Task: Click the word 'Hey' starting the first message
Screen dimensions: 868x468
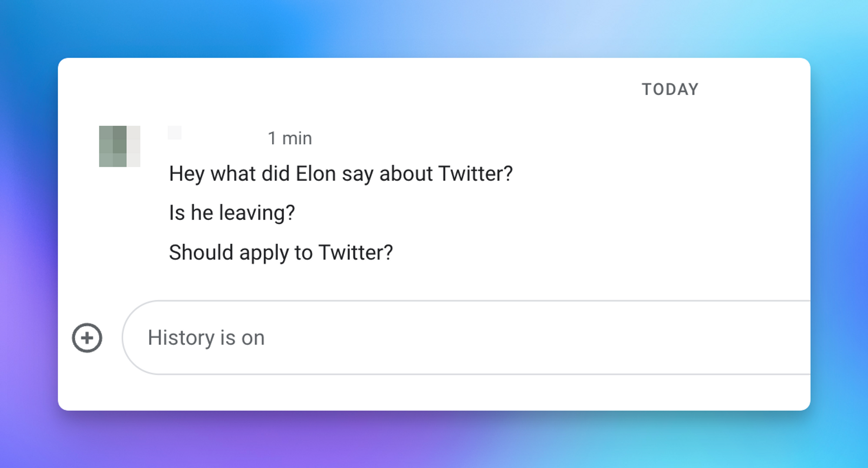Action: 187,174
